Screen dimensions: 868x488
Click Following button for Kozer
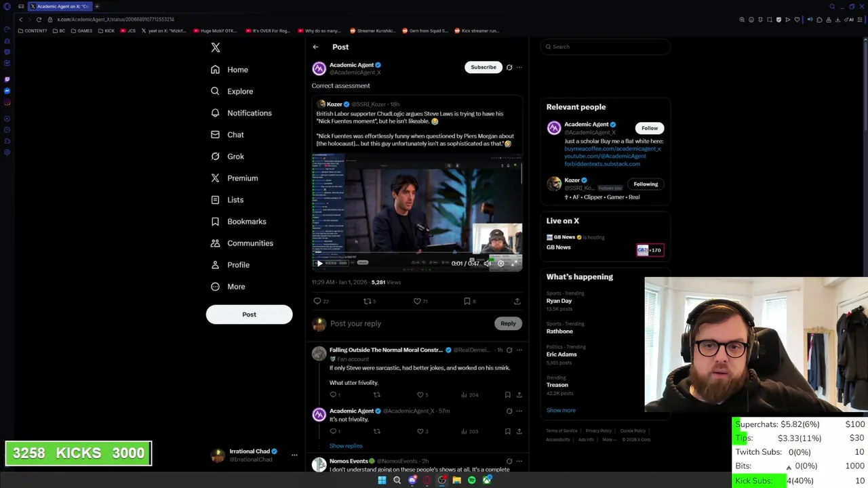pos(646,184)
